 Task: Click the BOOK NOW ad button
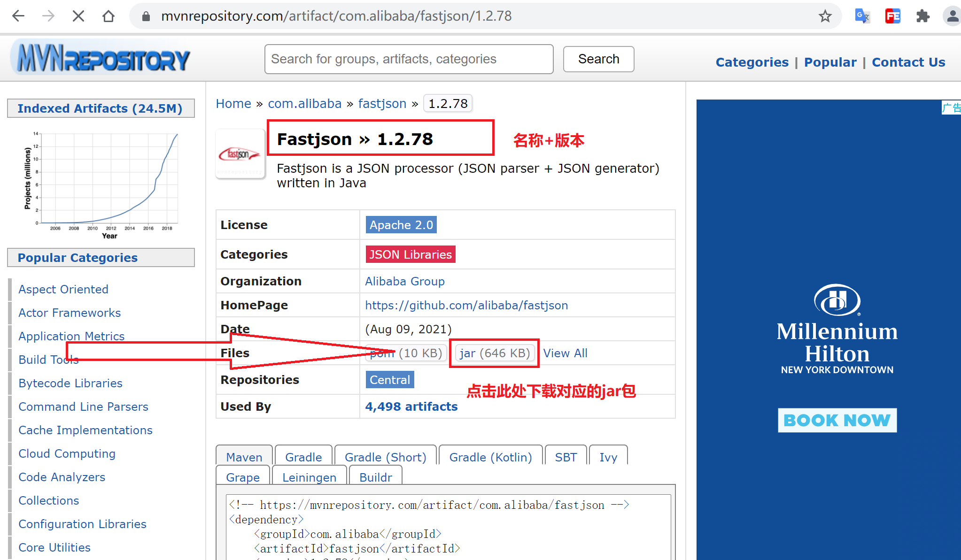point(836,420)
